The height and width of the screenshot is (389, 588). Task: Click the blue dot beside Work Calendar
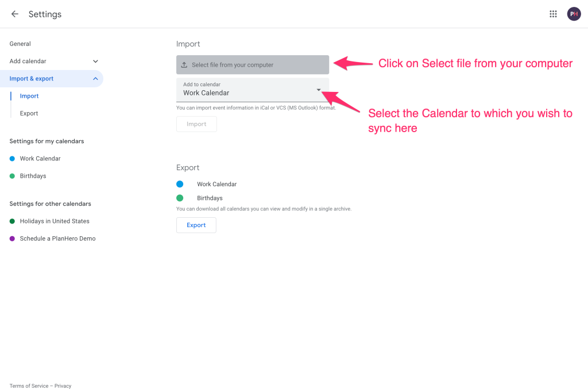tap(13, 159)
